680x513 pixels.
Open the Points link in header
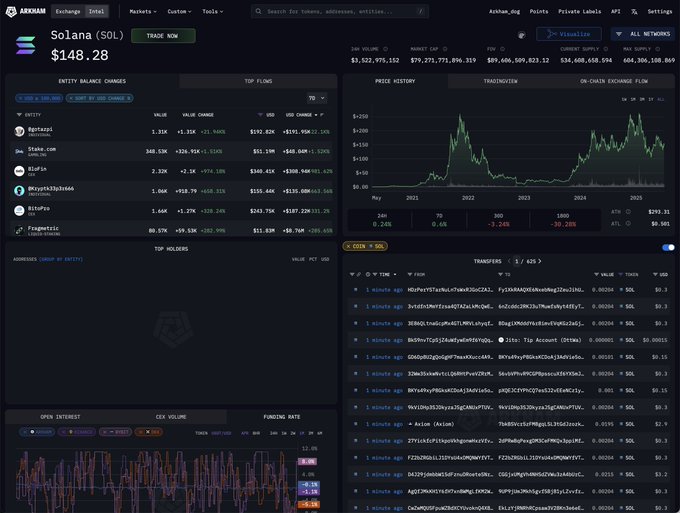click(539, 11)
